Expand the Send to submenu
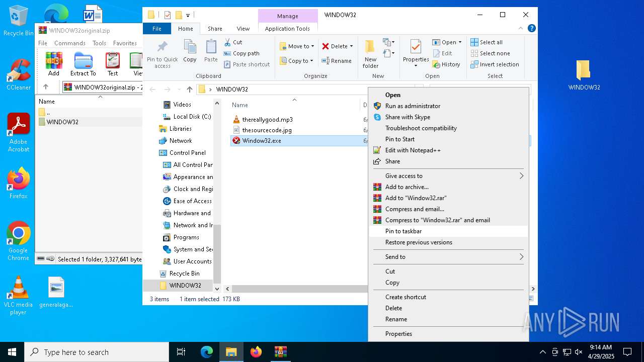644x362 pixels. [449, 257]
